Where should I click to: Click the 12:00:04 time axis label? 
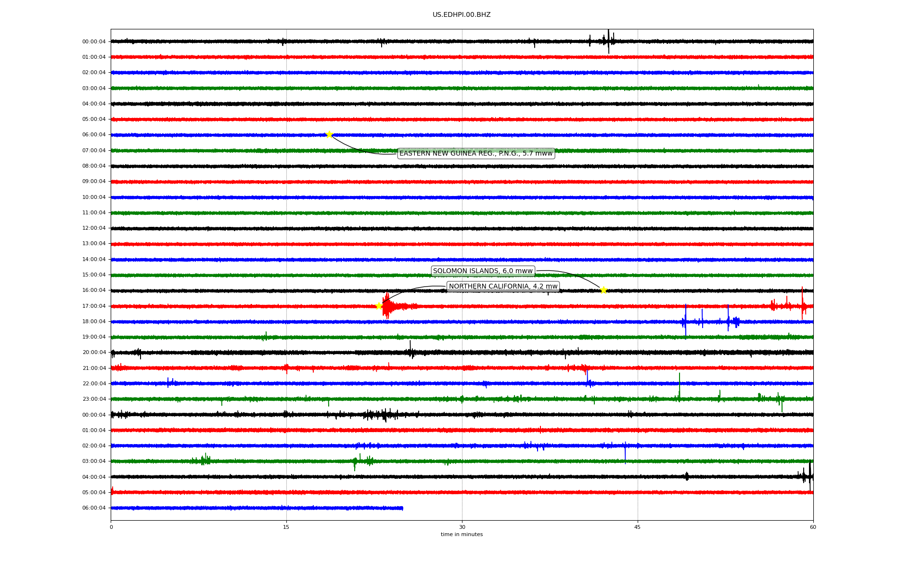(x=94, y=228)
